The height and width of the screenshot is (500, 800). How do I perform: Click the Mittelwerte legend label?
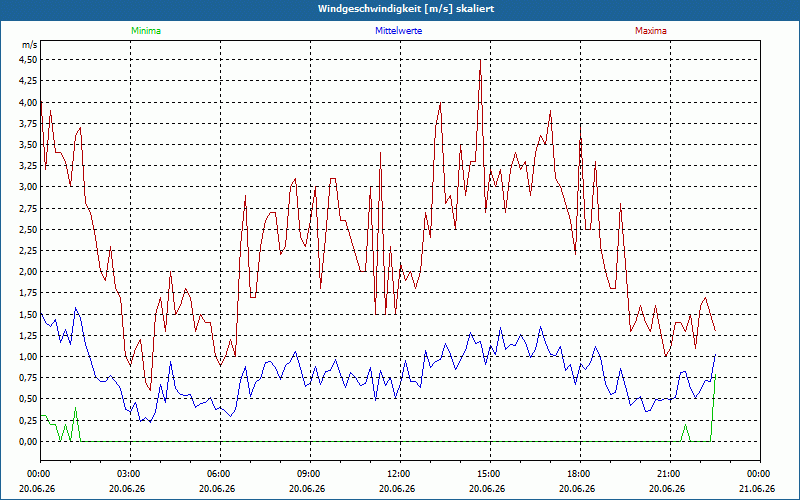click(x=398, y=31)
